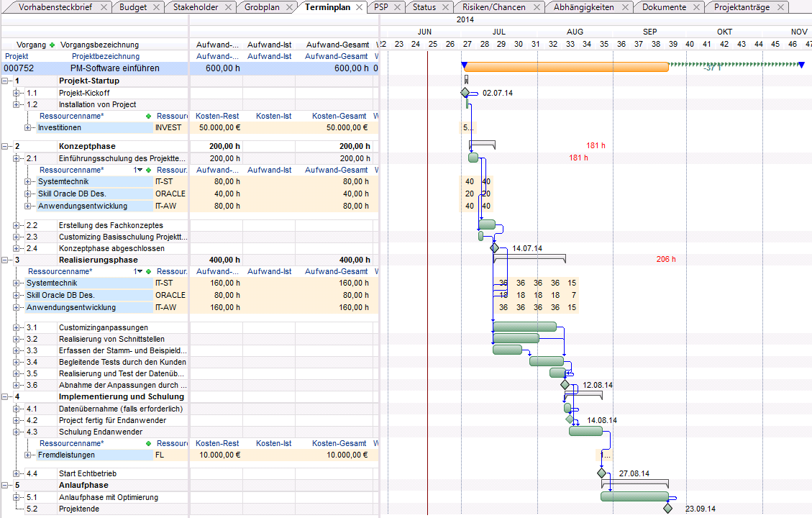Image resolution: width=812 pixels, height=518 pixels.
Task: Collapse the Projekt-Startup phase node
Action: [x=6, y=81]
